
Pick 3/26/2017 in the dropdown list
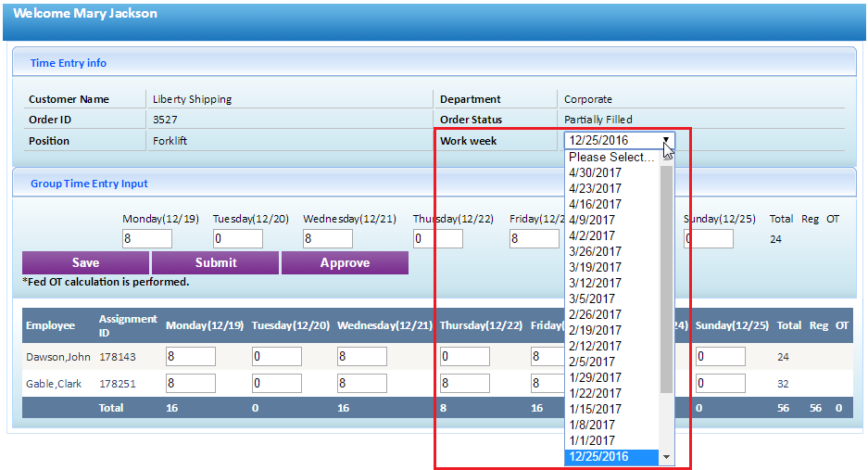[x=611, y=251]
